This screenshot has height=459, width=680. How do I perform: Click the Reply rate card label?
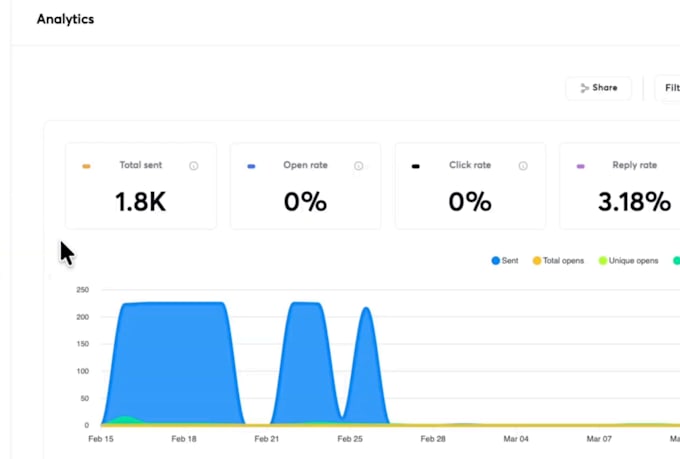click(x=634, y=165)
